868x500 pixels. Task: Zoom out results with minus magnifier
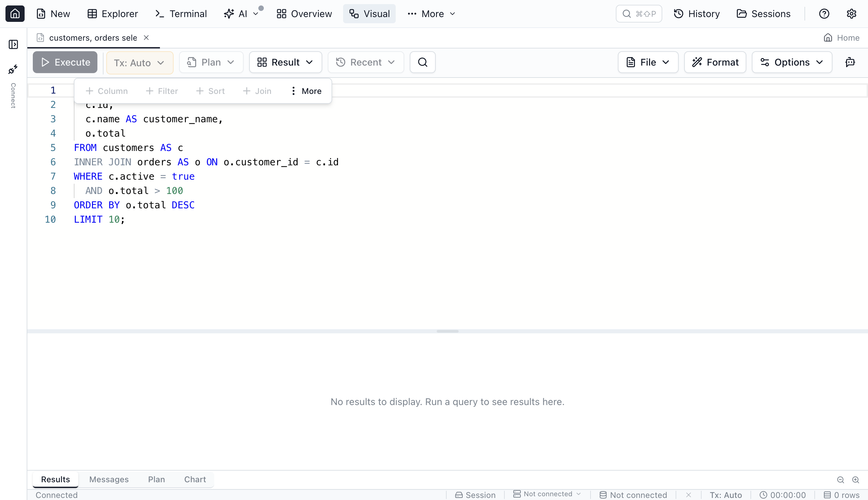coord(841,480)
